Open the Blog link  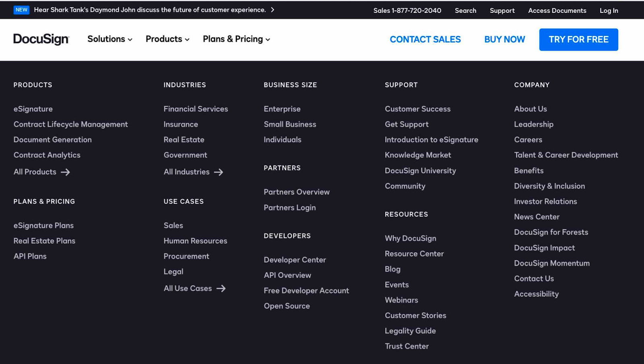(x=392, y=269)
